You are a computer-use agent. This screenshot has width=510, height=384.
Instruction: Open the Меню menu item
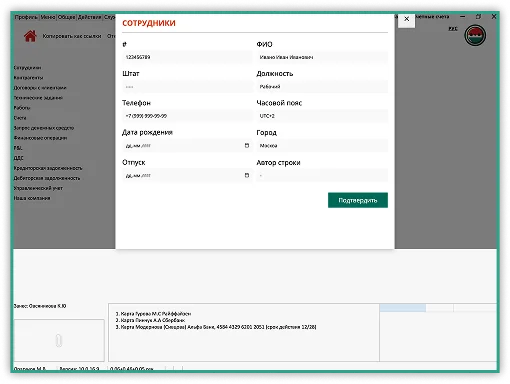point(48,17)
